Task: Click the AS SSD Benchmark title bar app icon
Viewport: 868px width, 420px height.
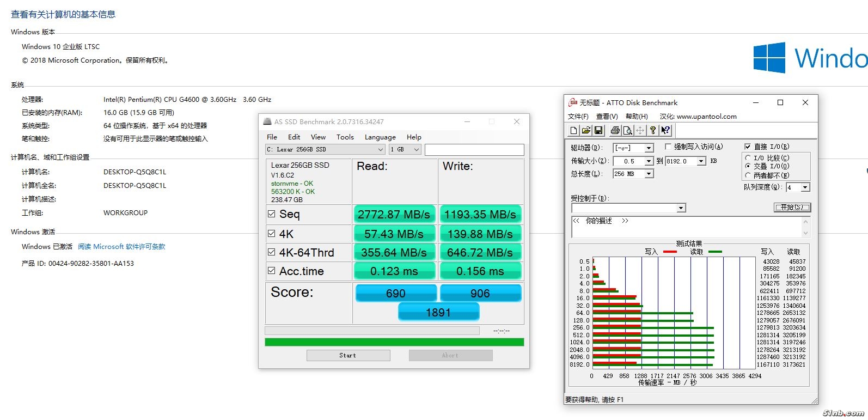Action: tap(267, 121)
